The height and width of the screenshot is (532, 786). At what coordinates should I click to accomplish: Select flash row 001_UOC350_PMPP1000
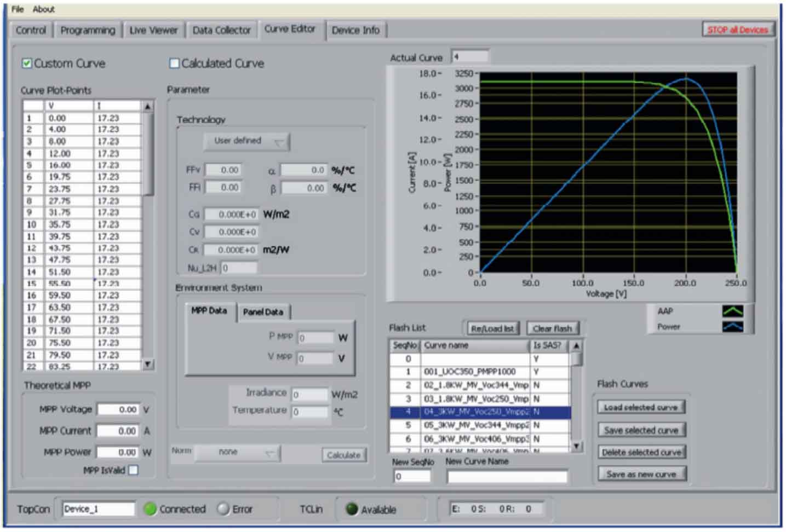480,372
